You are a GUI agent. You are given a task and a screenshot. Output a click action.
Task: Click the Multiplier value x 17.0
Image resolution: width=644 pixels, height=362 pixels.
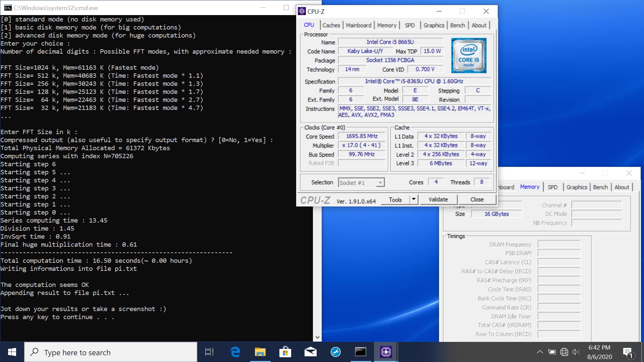pyautogui.click(x=362, y=145)
